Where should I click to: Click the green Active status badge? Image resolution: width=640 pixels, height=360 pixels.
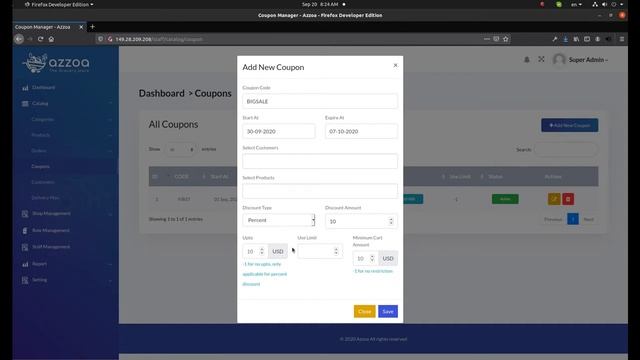coord(505,199)
